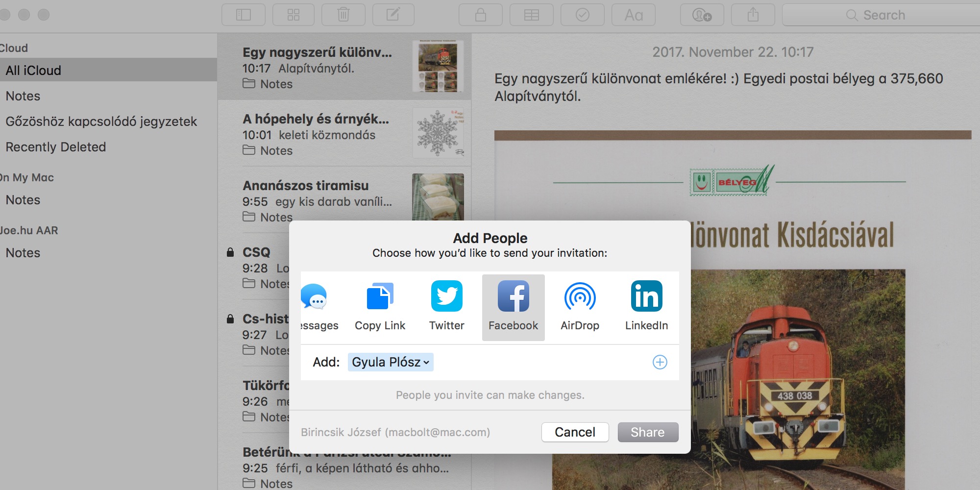Open note 'Egy nagyszerű különv...'
The height and width of the screenshot is (490, 980).
[344, 67]
